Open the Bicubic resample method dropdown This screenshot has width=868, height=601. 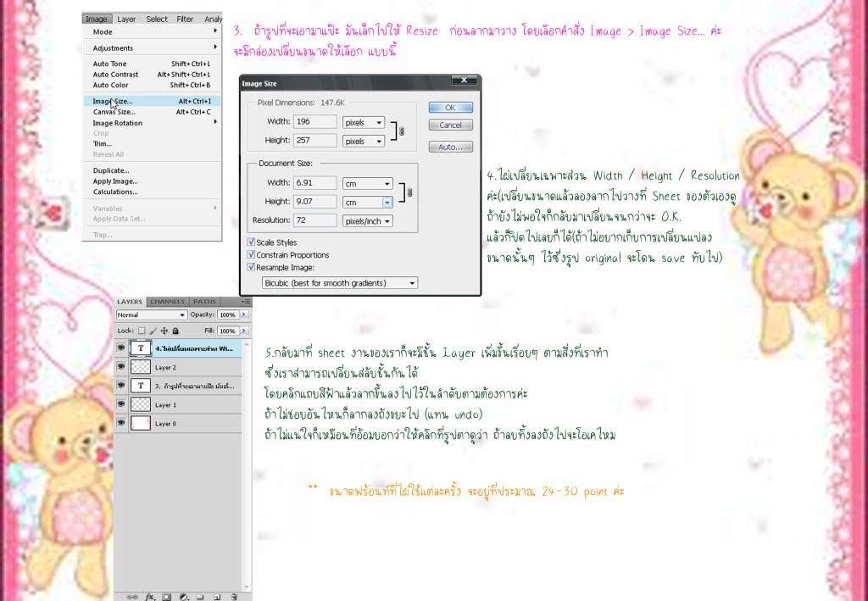click(340, 283)
